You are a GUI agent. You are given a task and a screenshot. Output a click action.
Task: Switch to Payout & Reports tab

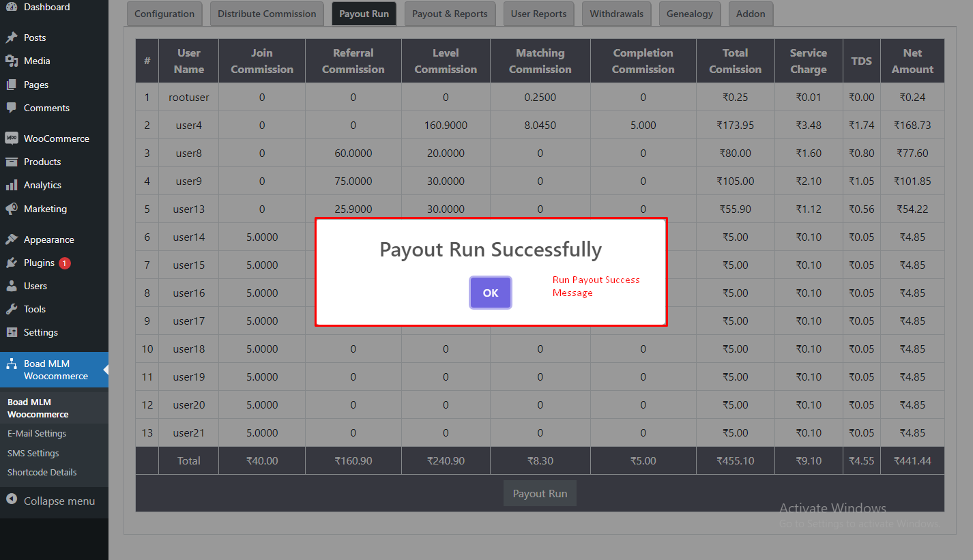450,13
